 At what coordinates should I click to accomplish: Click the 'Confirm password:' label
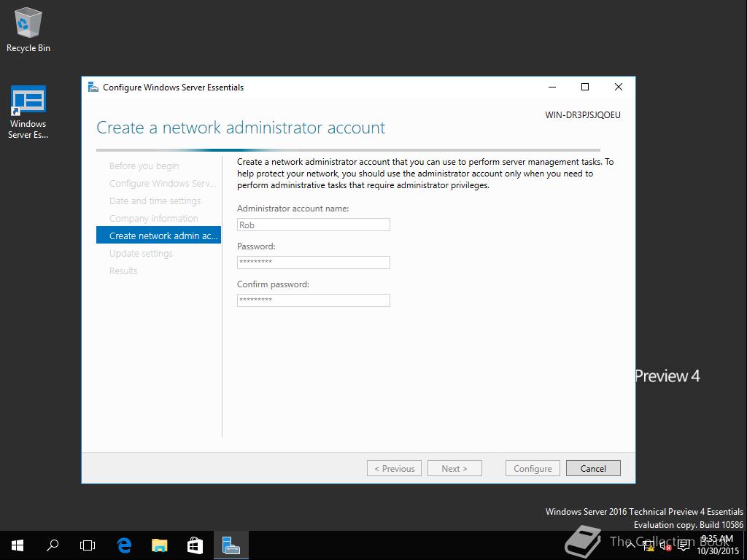273,284
